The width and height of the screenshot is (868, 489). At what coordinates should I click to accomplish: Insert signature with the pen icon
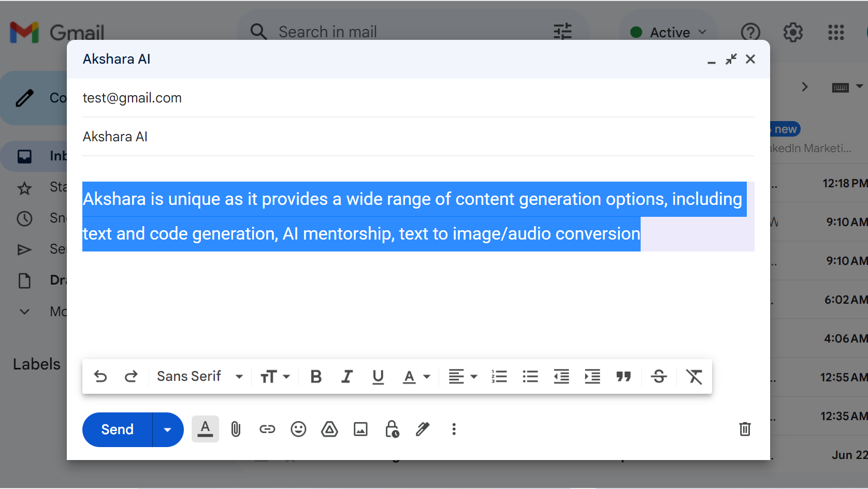[x=423, y=429]
